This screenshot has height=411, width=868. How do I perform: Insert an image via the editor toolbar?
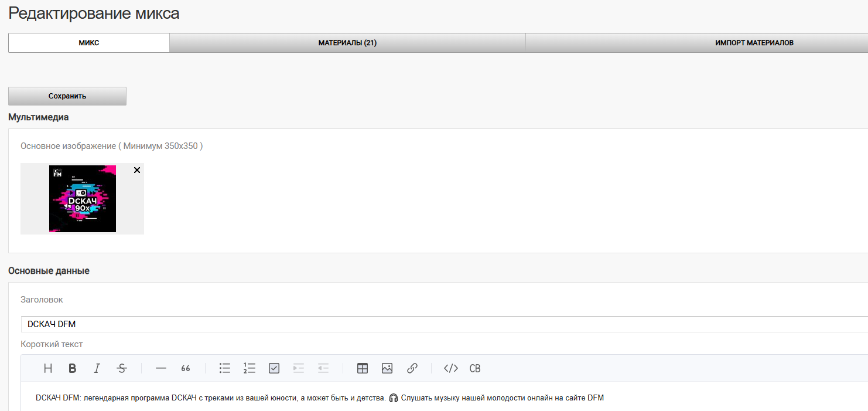(x=387, y=368)
